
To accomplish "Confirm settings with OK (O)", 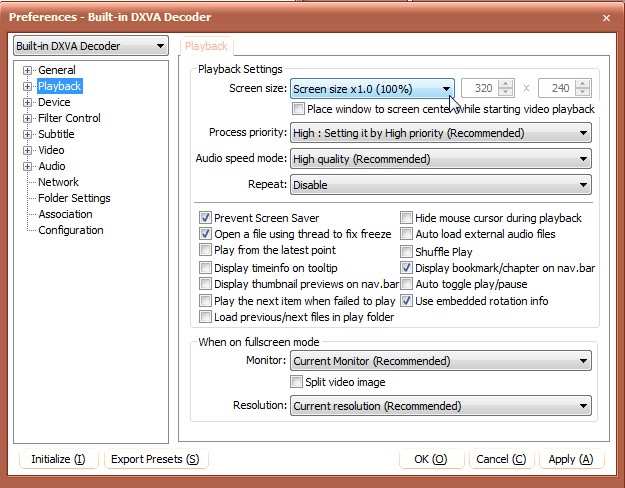I will [431, 459].
